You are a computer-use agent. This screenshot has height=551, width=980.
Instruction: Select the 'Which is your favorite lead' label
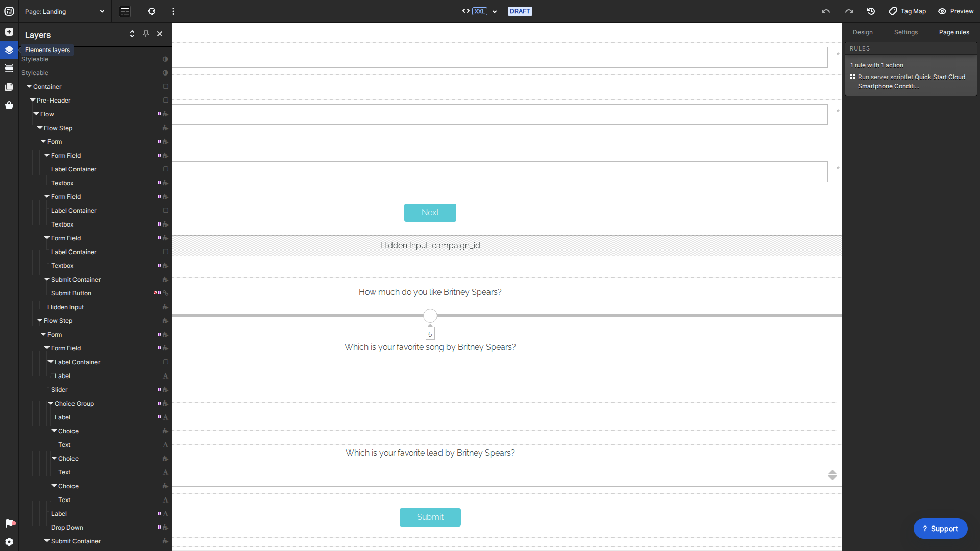click(x=430, y=453)
